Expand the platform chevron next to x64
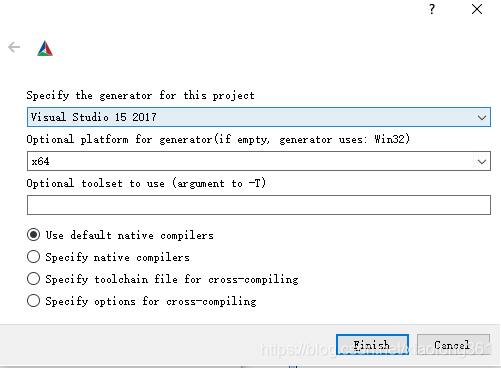This screenshot has height=368, width=501. (x=482, y=162)
